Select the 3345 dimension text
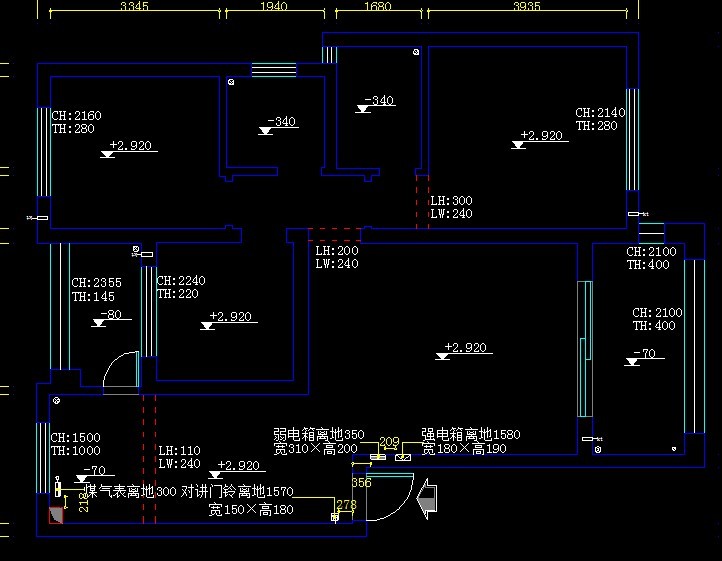722x561 pixels. coord(134,7)
